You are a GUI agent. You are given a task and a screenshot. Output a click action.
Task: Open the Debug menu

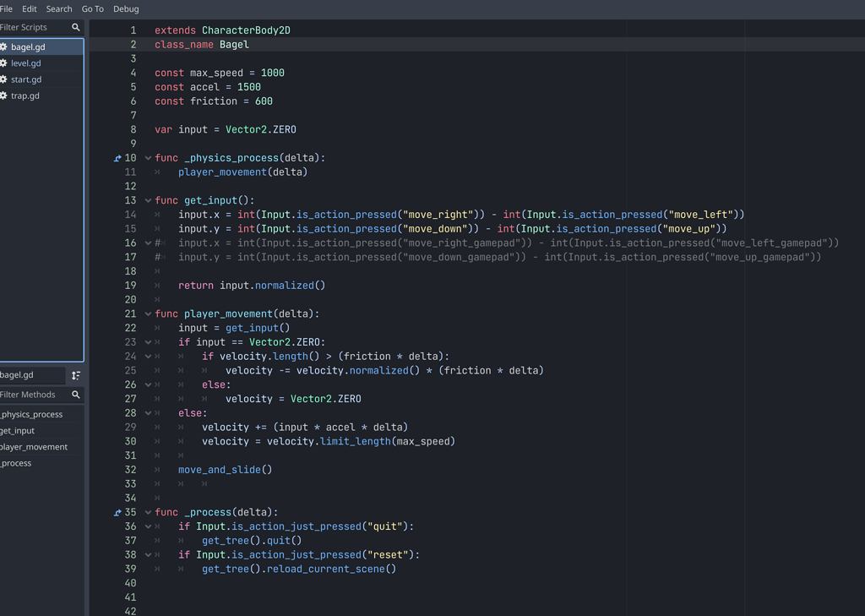(126, 8)
